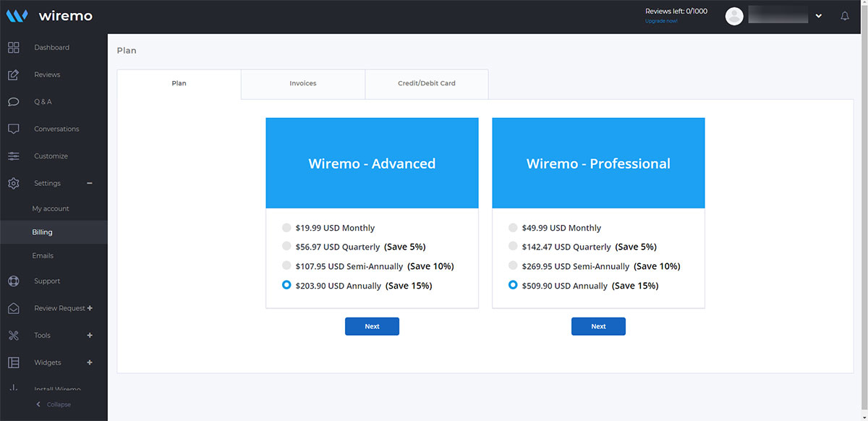Click the Reviews left: 0/1000 counter
868x421 pixels.
676,12
